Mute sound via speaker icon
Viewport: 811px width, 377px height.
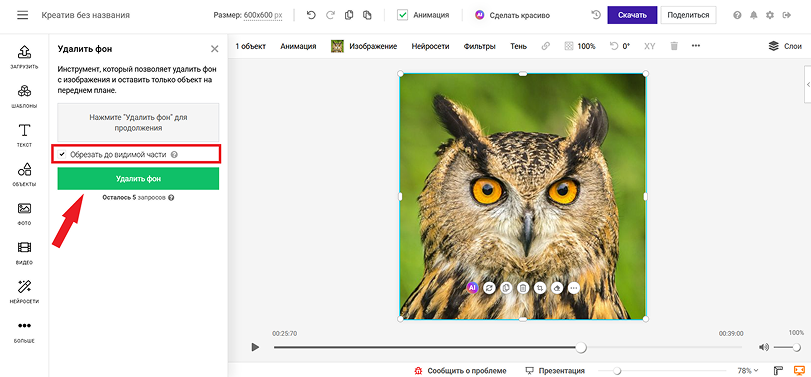[x=764, y=348]
